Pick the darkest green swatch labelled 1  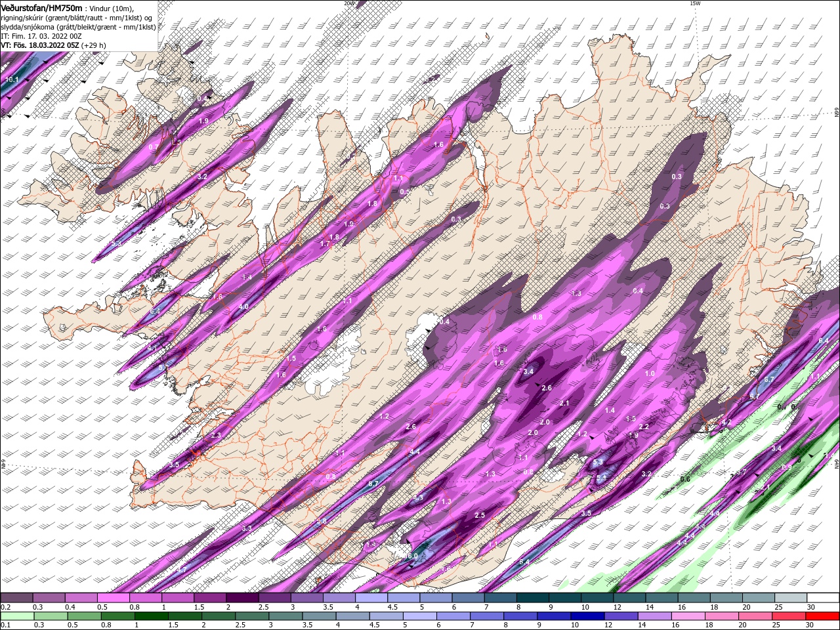[151, 616]
